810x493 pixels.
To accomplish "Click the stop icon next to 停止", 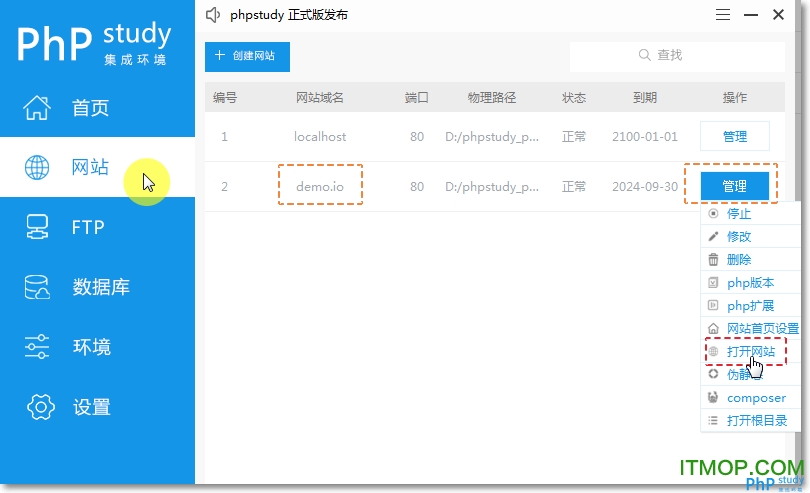I will [x=713, y=213].
